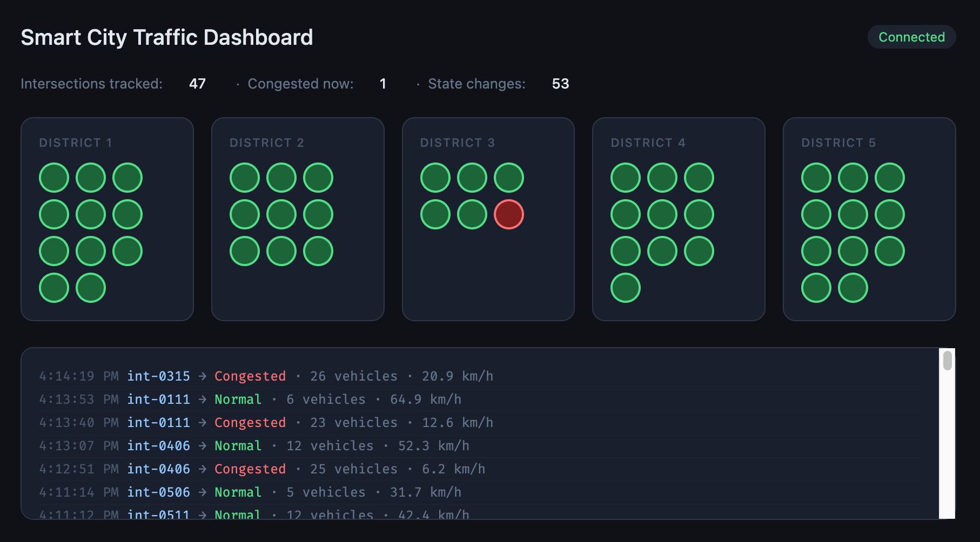980x542 pixels.
Task: Click the red congested intersection in District 3
Action: pos(508,214)
